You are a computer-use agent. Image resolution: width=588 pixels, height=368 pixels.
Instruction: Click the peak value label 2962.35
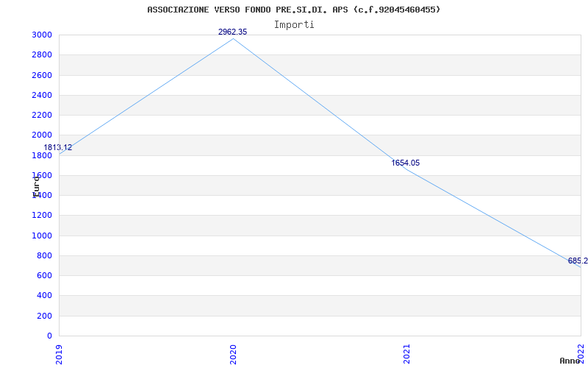tap(233, 32)
